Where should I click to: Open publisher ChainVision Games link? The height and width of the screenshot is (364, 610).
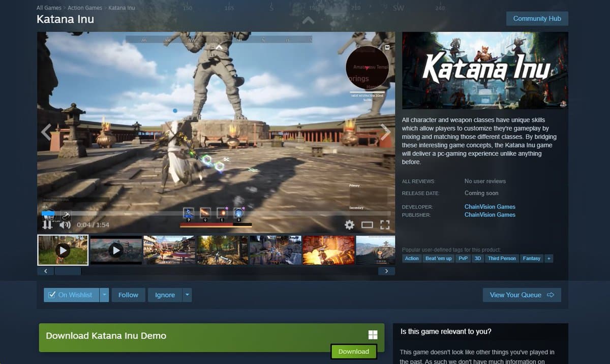point(490,215)
